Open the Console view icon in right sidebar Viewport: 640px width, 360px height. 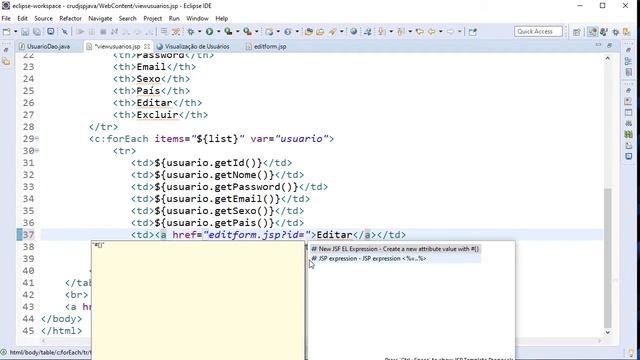pyautogui.click(x=629, y=156)
